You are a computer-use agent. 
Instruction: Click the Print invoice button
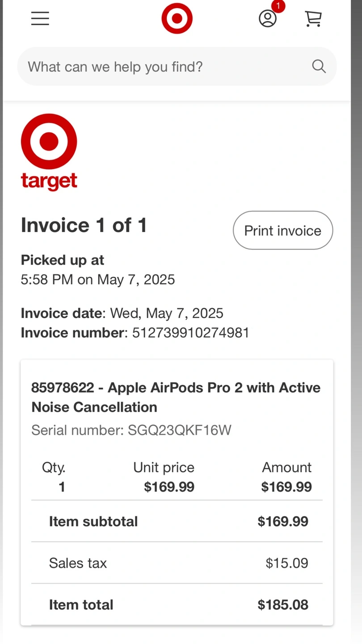coord(283,230)
